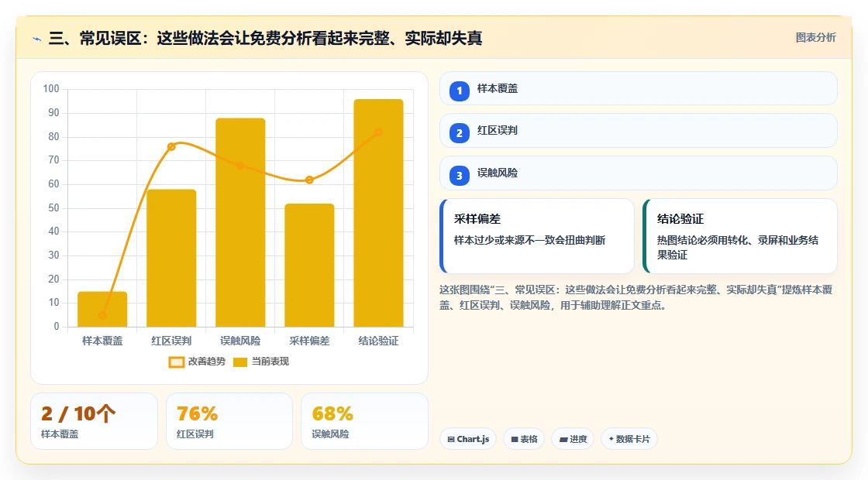Viewport: 868px width, 480px height.
Task: Click the 进度 tag
Action: 573,439
